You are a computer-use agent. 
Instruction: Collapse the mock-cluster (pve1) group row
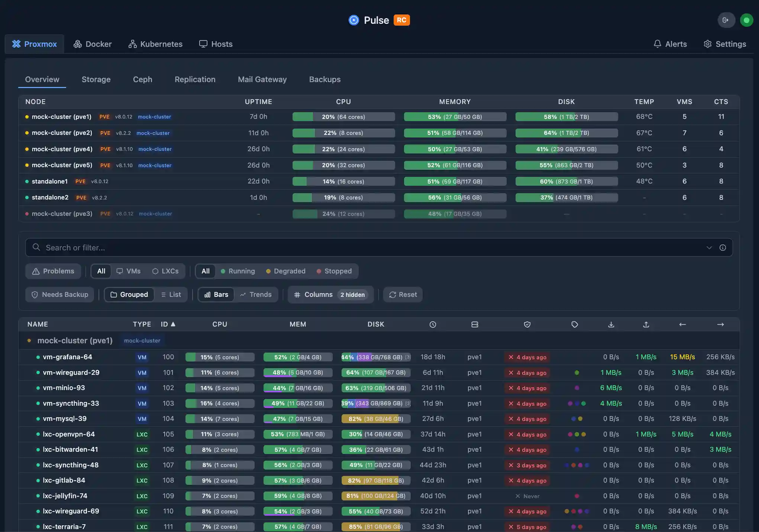pyautogui.click(x=74, y=340)
